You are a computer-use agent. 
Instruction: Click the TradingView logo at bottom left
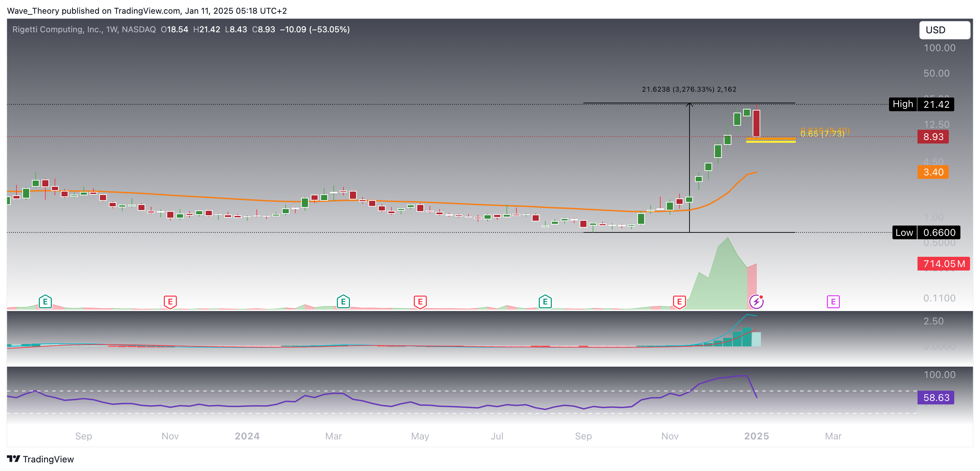(40, 459)
